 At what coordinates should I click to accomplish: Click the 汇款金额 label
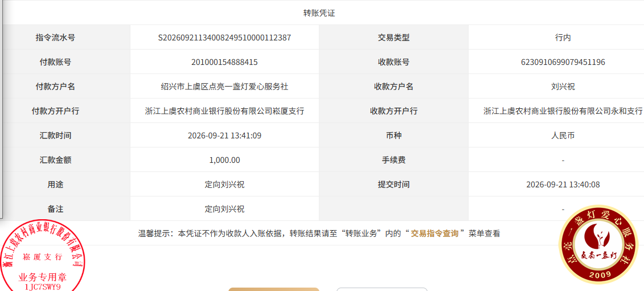(55, 160)
